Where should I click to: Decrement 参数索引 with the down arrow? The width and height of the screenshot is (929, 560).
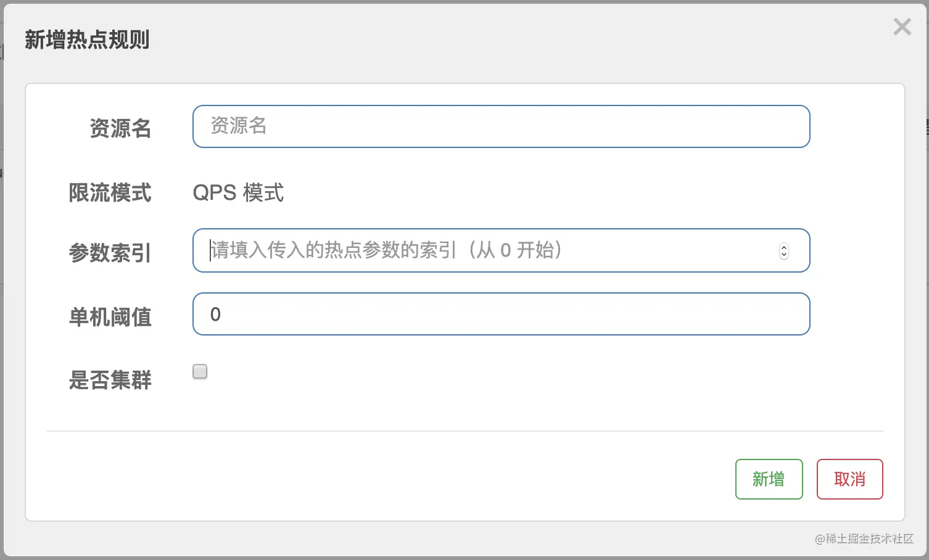click(784, 255)
